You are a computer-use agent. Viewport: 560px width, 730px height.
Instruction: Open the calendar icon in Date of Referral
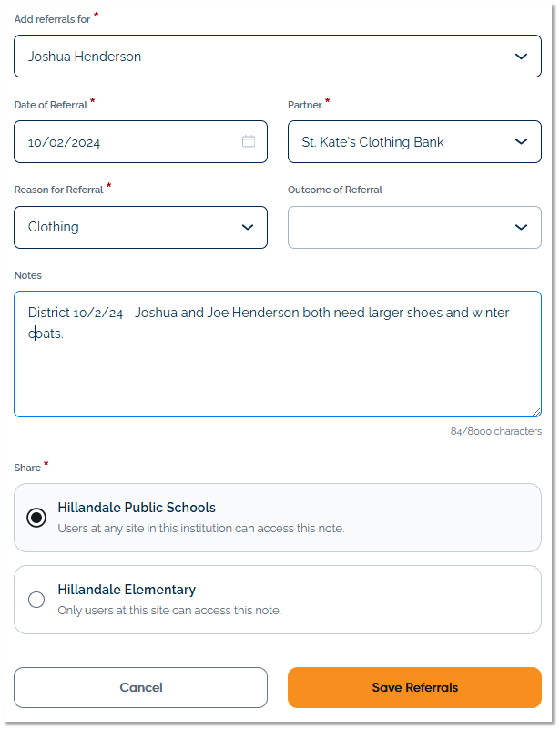(x=249, y=141)
